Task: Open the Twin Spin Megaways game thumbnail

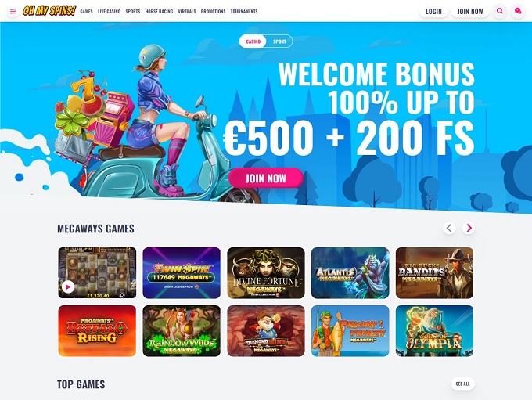Action: pyautogui.click(x=182, y=273)
